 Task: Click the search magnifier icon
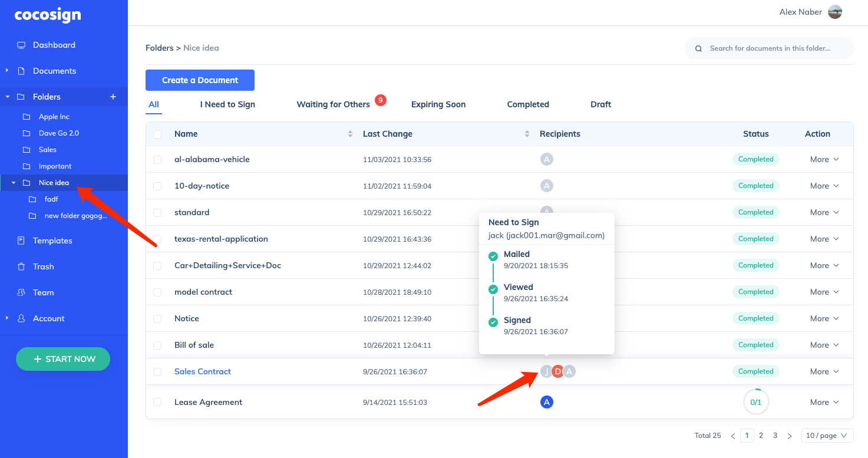point(698,48)
